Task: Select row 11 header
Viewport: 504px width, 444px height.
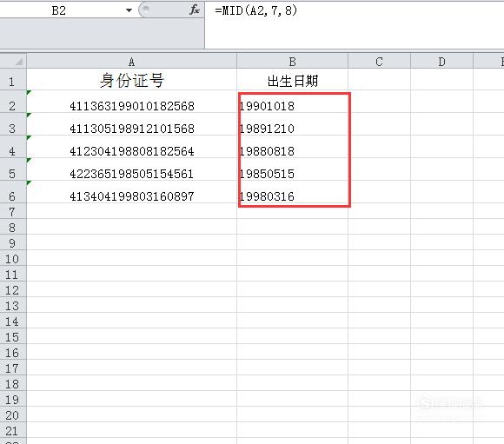Action: (13, 274)
